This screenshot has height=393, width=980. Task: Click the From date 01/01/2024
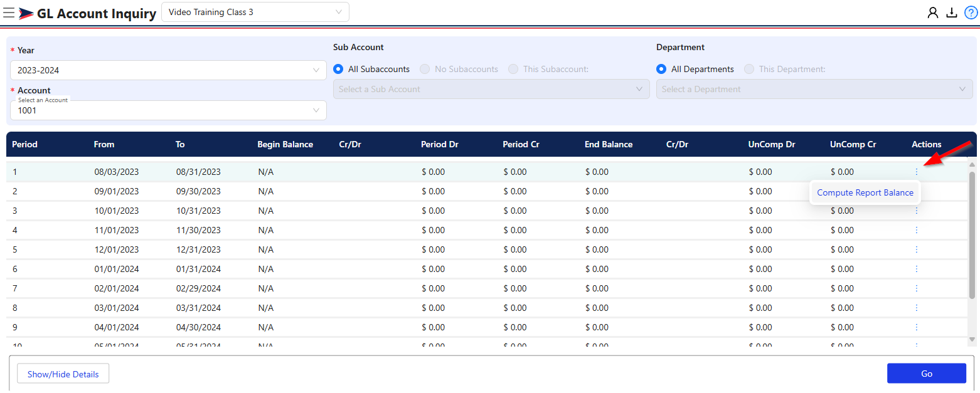(x=117, y=269)
